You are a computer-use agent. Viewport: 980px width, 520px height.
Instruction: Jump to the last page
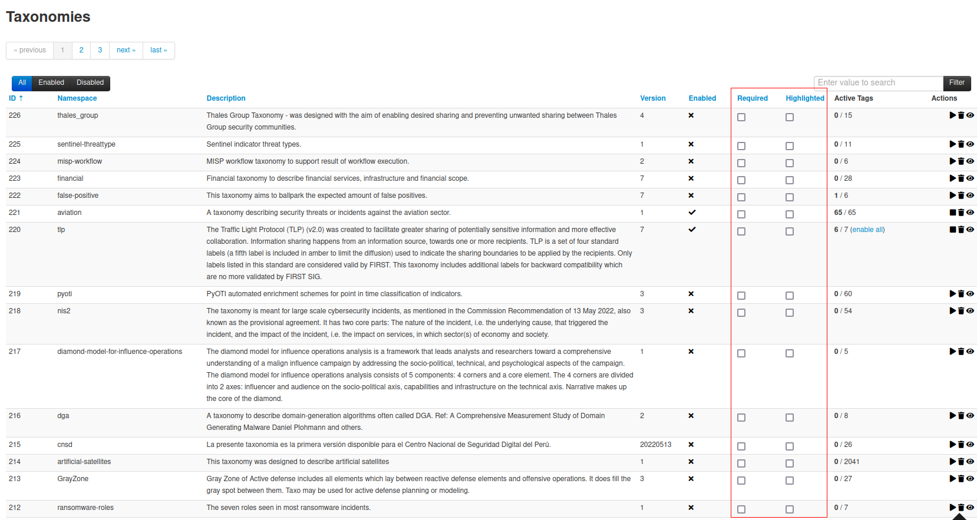click(159, 50)
